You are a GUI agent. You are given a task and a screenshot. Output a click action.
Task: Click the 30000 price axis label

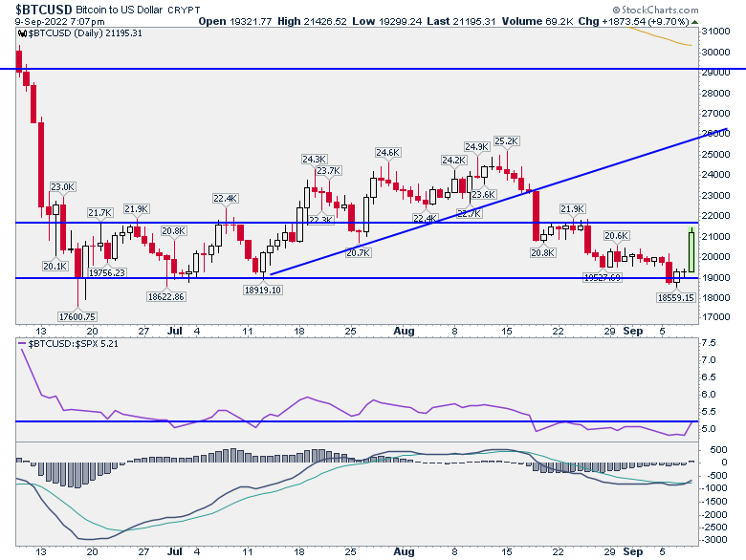[x=715, y=52]
